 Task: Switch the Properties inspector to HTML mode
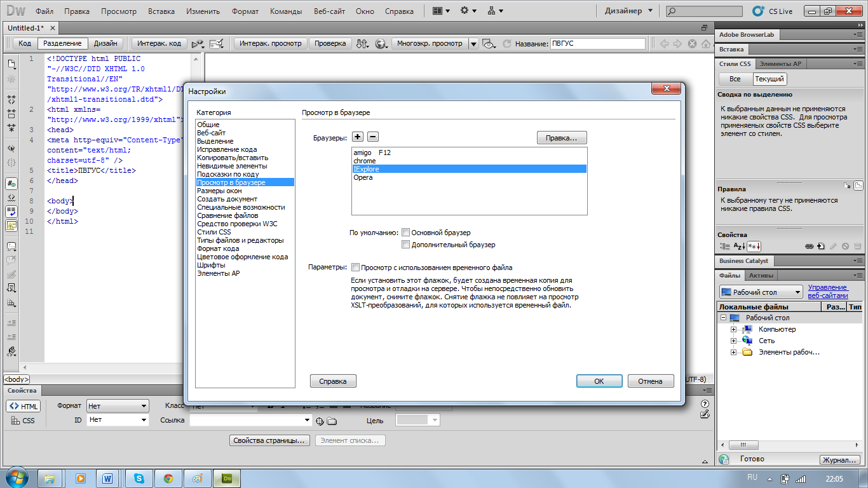pos(24,407)
